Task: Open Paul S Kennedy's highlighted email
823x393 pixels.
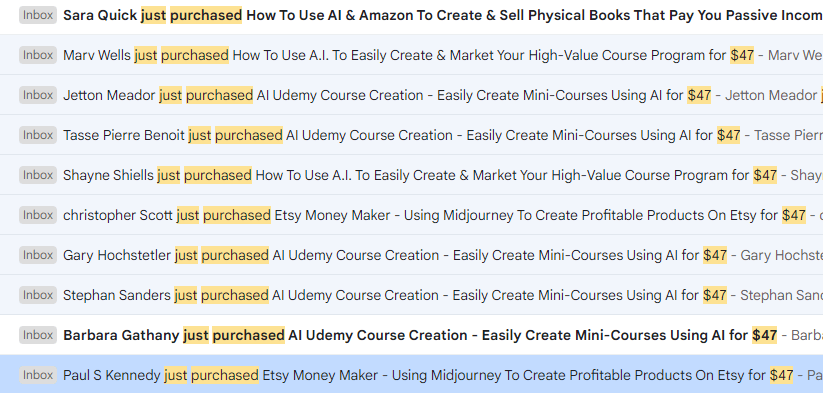Action: [412, 374]
